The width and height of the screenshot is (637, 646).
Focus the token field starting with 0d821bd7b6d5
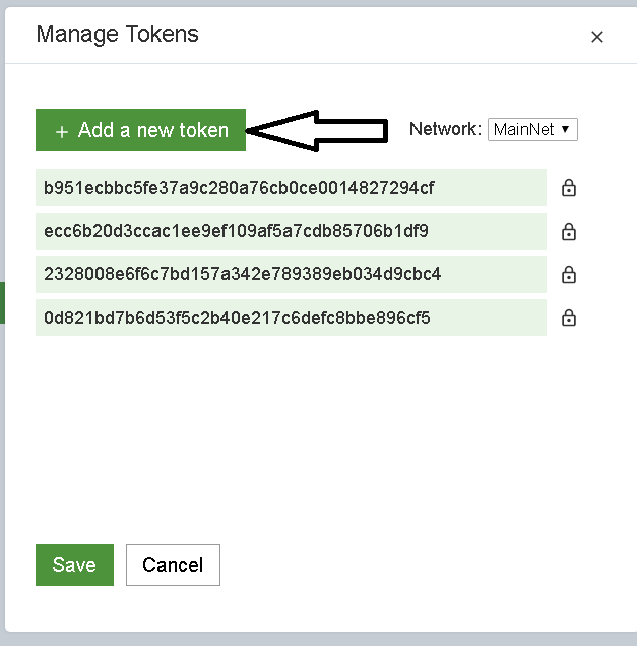[290, 318]
